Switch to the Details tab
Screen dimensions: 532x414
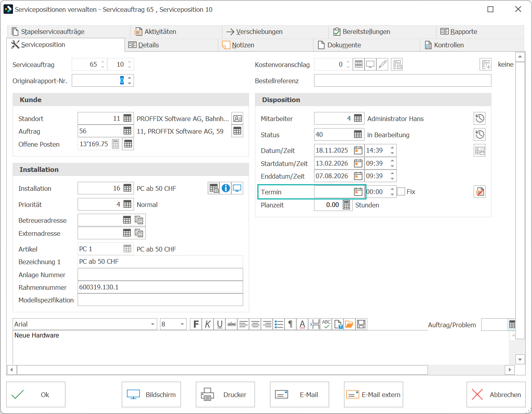[171, 45]
